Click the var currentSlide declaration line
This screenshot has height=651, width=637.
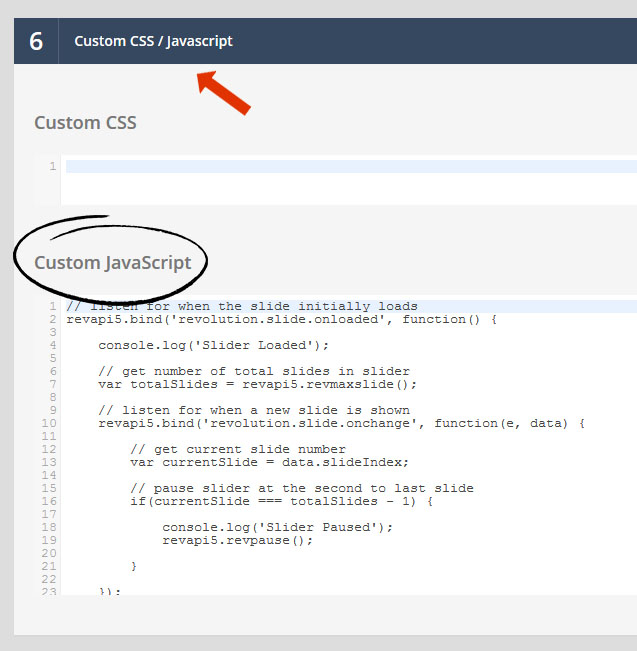point(269,462)
